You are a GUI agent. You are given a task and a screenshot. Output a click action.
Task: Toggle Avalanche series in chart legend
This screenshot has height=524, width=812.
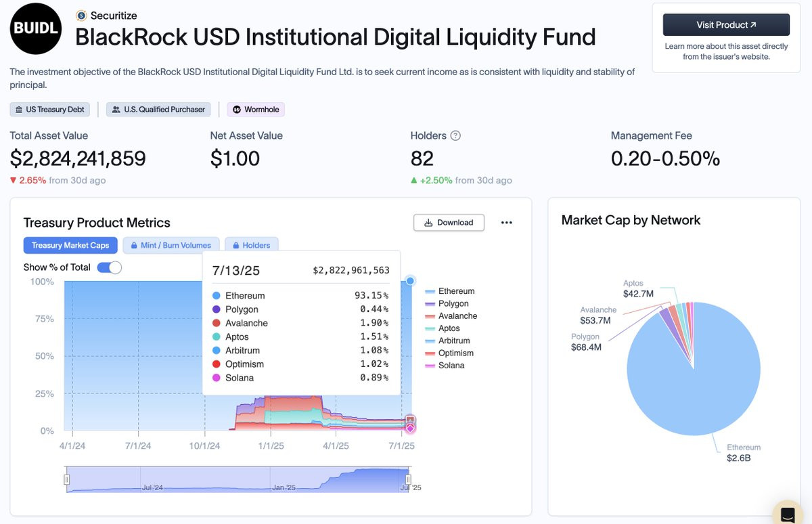point(451,316)
